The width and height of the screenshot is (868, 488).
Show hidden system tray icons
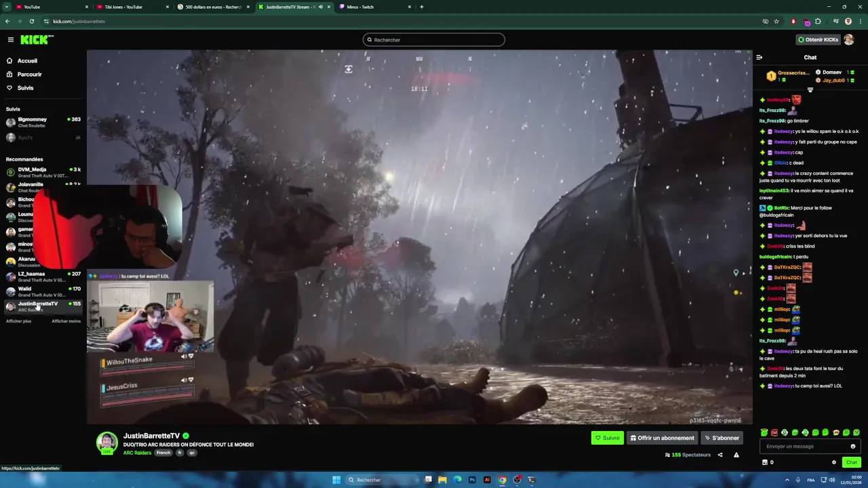tap(788, 480)
